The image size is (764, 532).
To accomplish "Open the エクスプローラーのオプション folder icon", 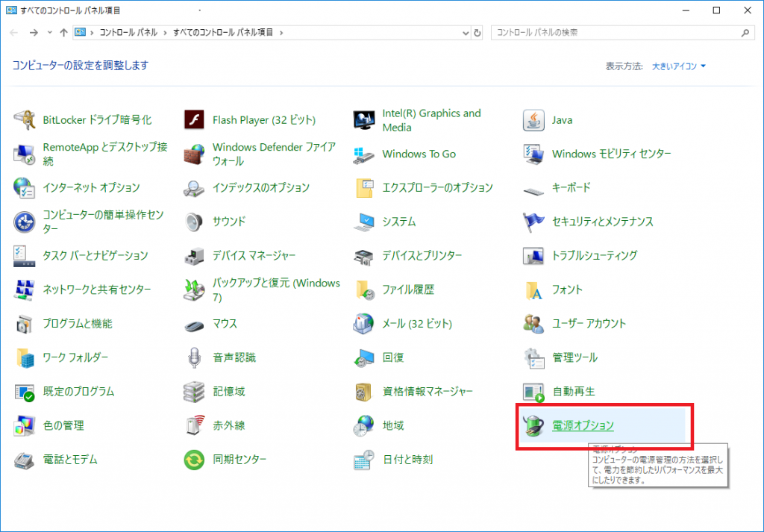I will coord(363,188).
